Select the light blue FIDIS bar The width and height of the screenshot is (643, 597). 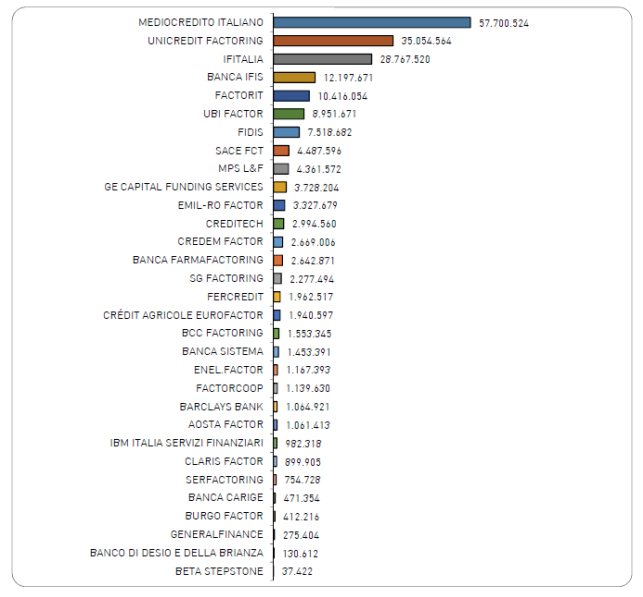pos(286,132)
